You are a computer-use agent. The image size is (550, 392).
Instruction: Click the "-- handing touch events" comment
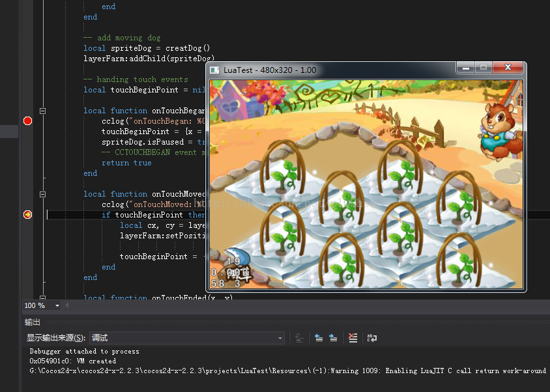[136, 79]
